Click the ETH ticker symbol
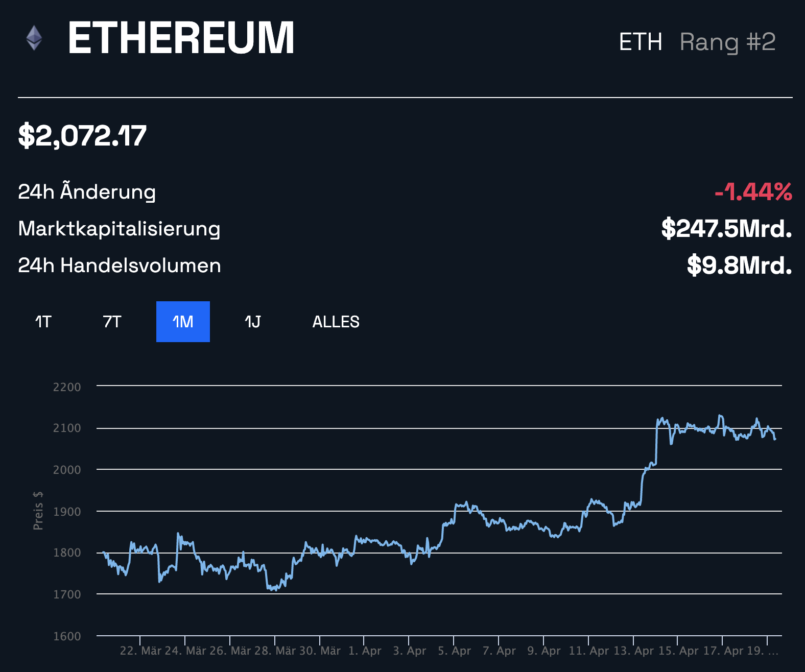 coord(640,42)
